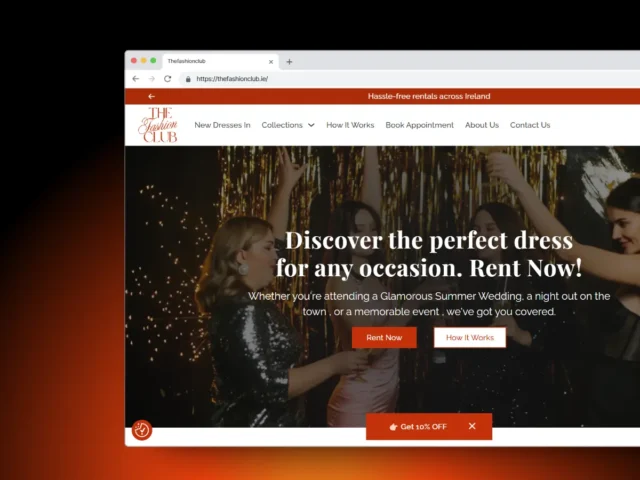Reload the page with refresh icon

tap(167, 79)
